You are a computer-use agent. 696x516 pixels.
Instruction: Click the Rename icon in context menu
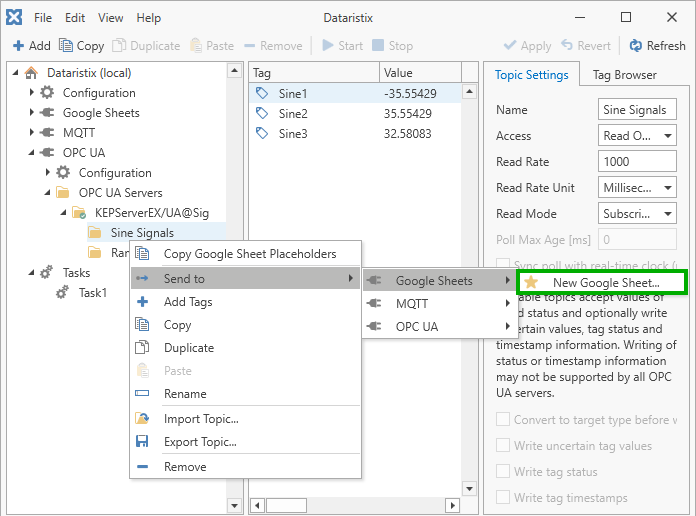click(142, 393)
